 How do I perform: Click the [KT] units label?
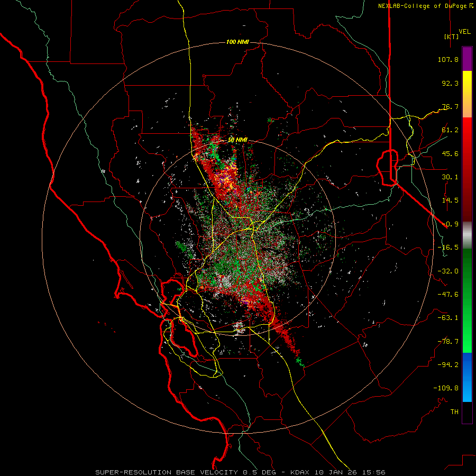[x=451, y=36]
